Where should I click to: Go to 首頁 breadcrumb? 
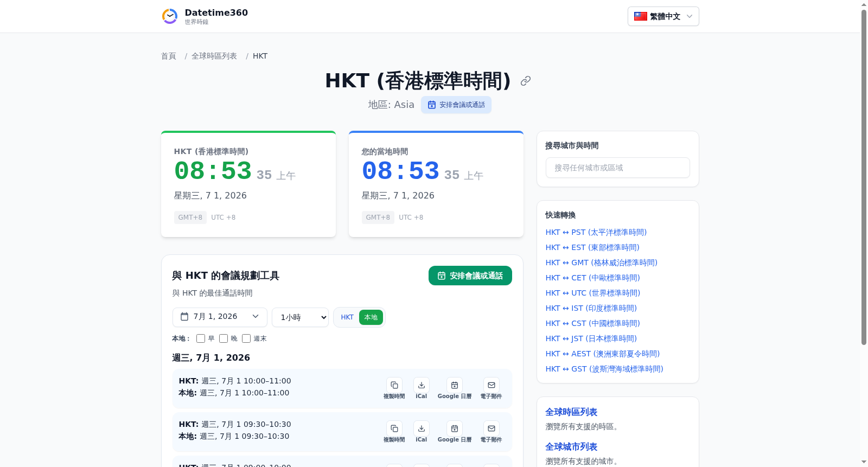(x=169, y=56)
